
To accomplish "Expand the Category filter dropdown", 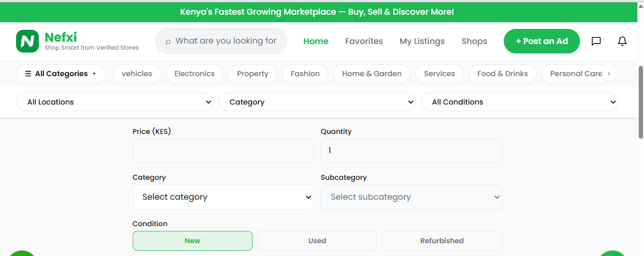I will pyautogui.click(x=317, y=102).
